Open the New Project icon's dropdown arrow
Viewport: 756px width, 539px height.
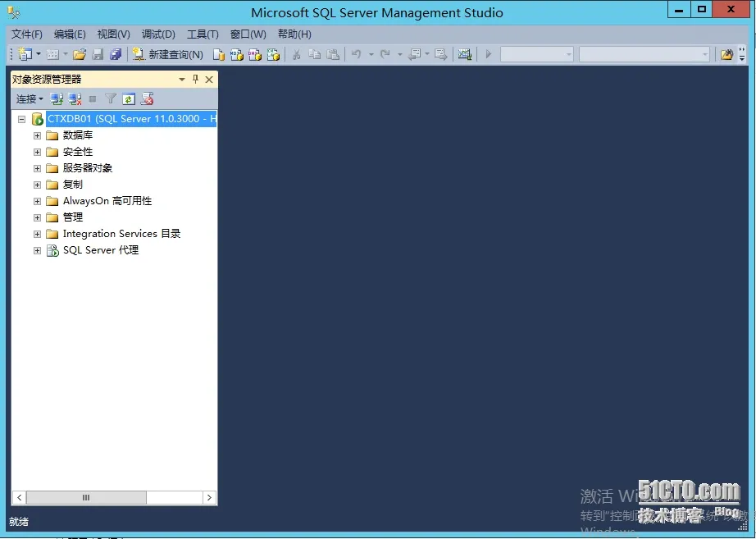pos(38,54)
